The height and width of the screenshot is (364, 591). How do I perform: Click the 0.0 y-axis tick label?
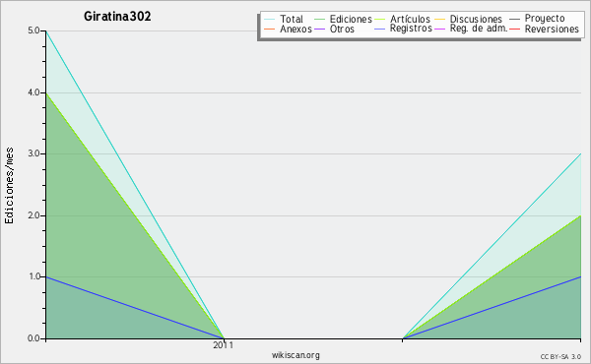(33, 338)
